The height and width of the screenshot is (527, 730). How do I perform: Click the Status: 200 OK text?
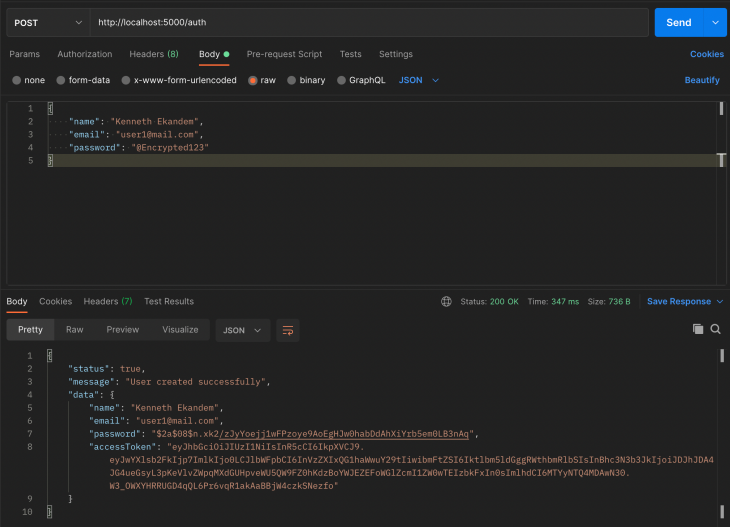tap(489, 302)
